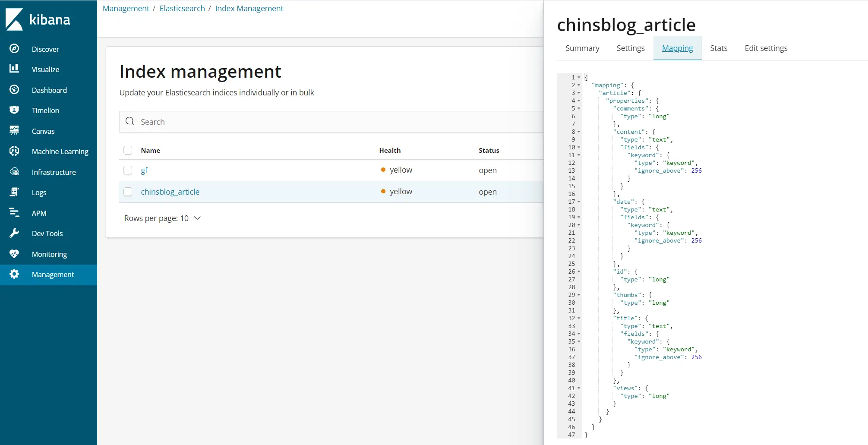Screen dimensions: 868x445
Task: Sort the table by Health column header
Action: (x=390, y=150)
